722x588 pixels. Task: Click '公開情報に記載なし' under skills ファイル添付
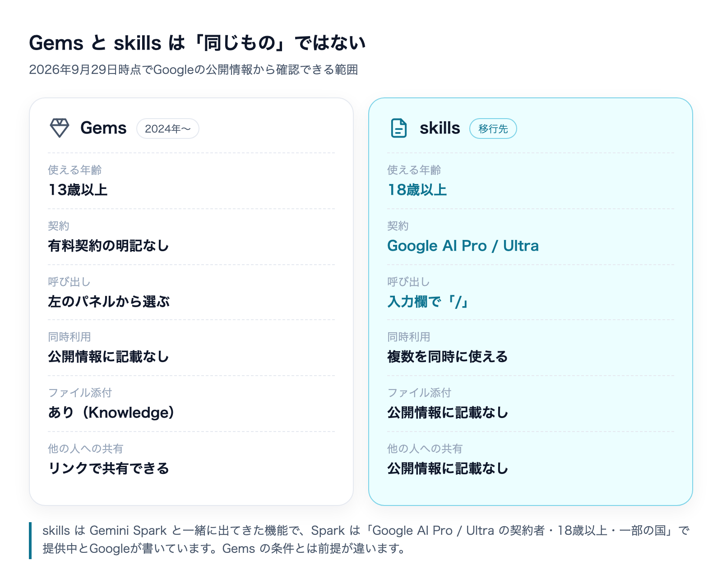(448, 413)
